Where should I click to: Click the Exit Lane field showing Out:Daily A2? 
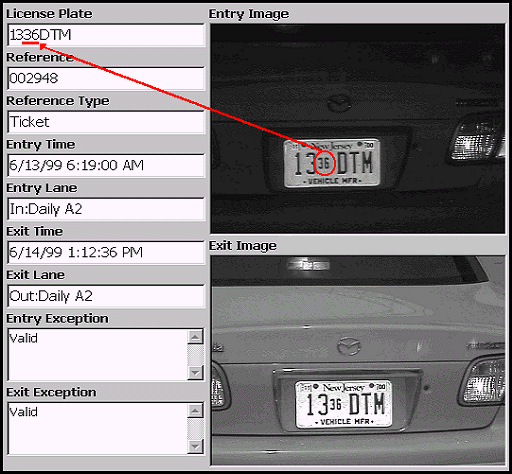point(106,296)
